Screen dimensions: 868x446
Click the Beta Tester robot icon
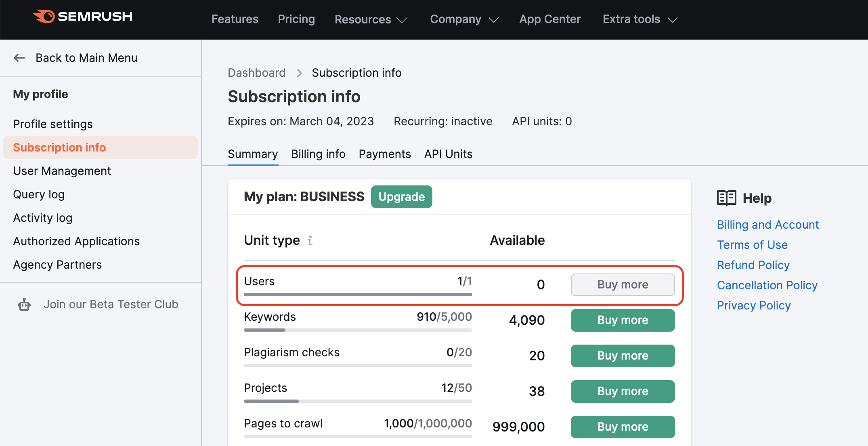pos(24,305)
